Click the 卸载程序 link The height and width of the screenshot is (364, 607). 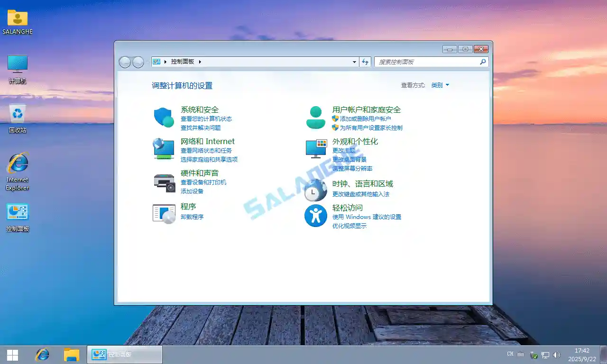tap(193, 217)
